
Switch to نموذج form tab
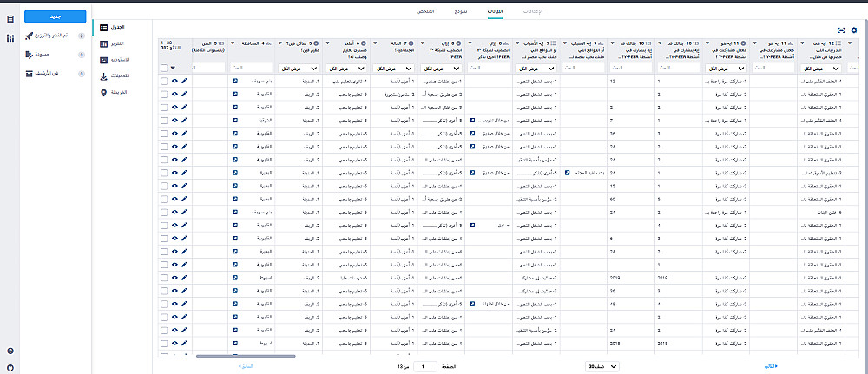(460, 11)
